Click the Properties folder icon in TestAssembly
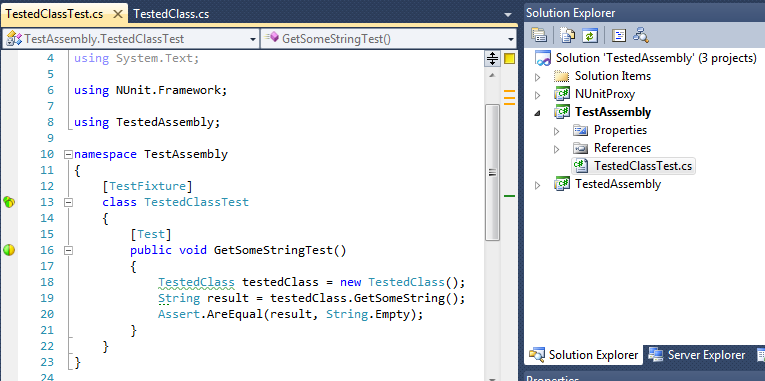 tap(581, 130)
